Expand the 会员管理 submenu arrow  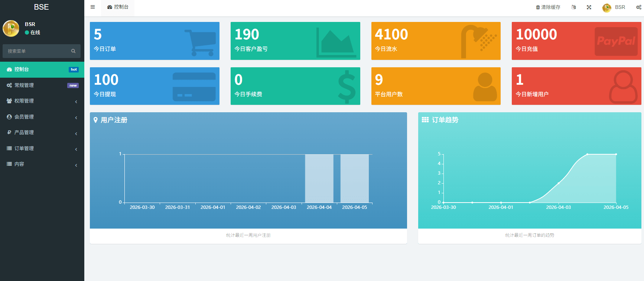[76, 117]
